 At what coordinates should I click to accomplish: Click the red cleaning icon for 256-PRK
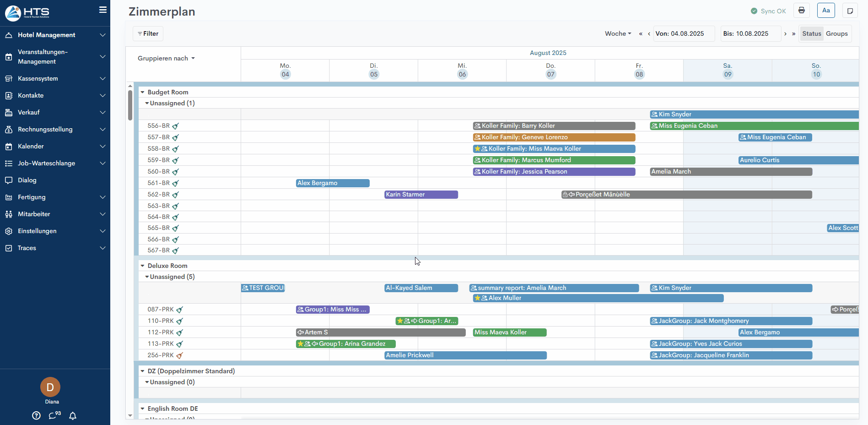pos(179,355)
